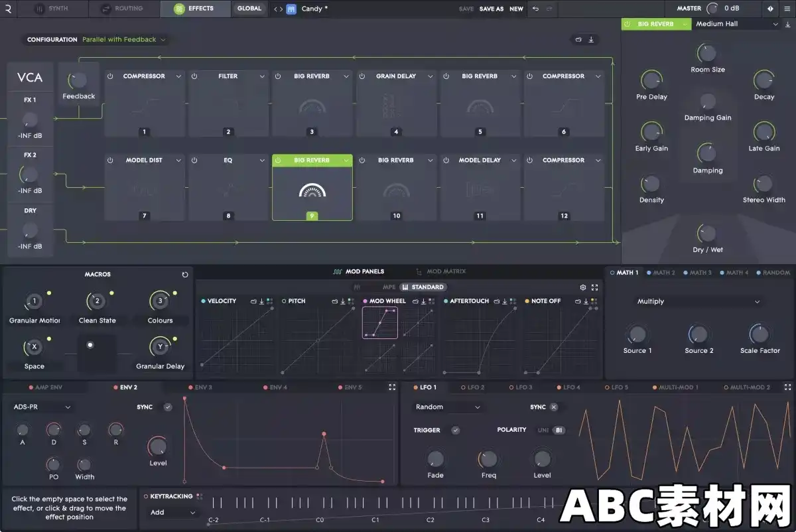Open the Medium Hall reverb preset dropdown

tap(736, 24)
